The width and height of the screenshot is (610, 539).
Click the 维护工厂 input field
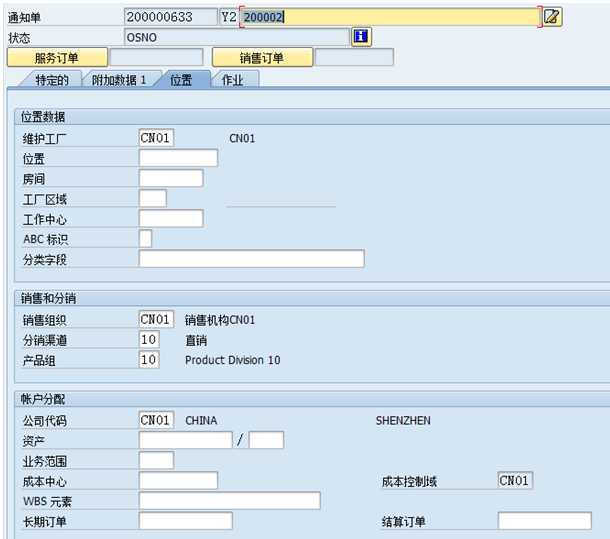click(x=156, y=138)
